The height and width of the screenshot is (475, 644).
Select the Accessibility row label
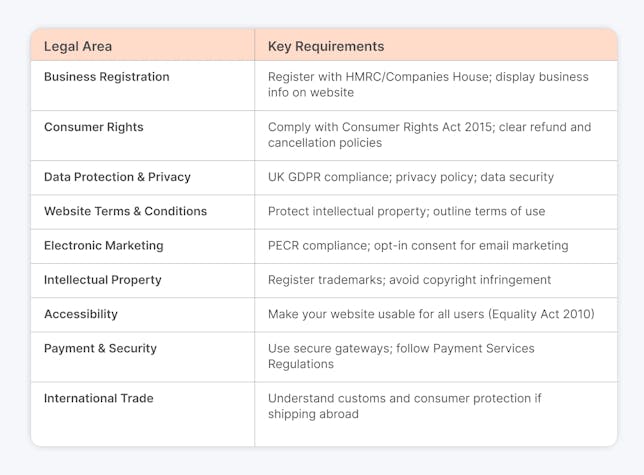pyautogui.click(x=80, y=314)
